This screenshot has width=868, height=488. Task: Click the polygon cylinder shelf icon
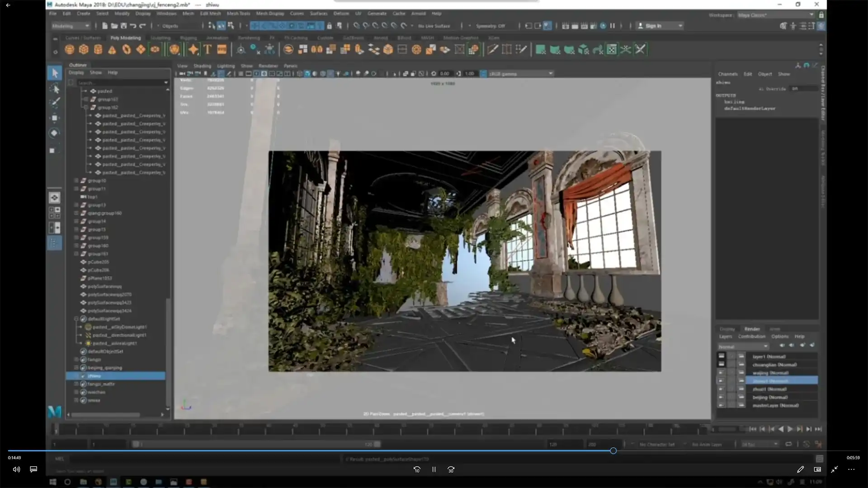tap(98, 50)
